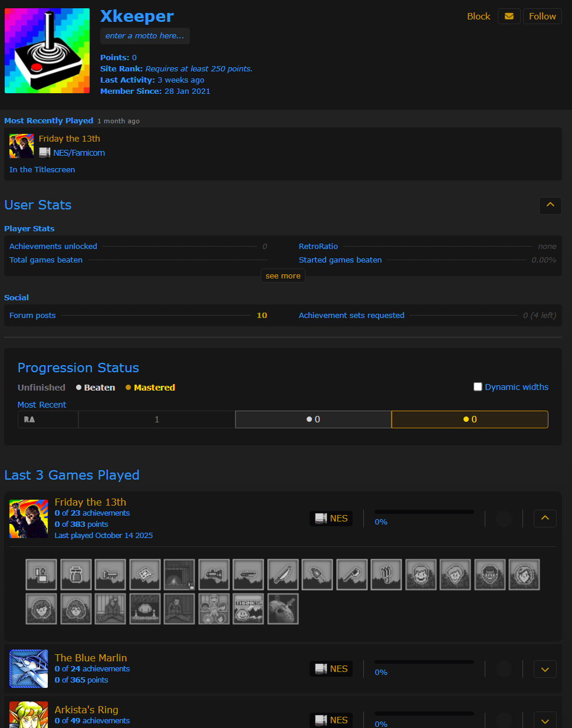Open Arkista's Ring title link
The width and height of the screenshot is (572, 728).
(87, 710)
